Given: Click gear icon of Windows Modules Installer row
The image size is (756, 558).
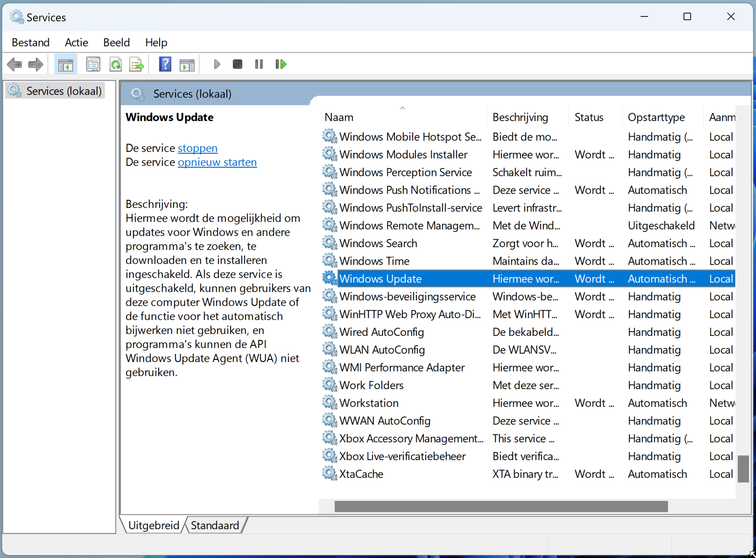Looking at the screenshot, I should (x=330, y=154).
